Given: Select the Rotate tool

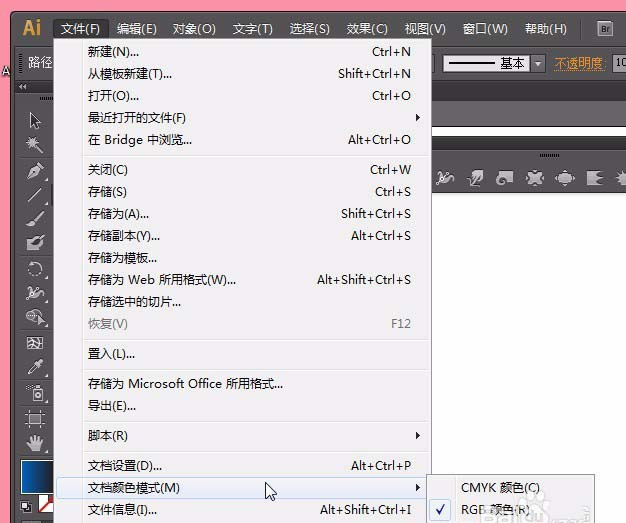Looking at the screenshot, I should click(35, 269).
